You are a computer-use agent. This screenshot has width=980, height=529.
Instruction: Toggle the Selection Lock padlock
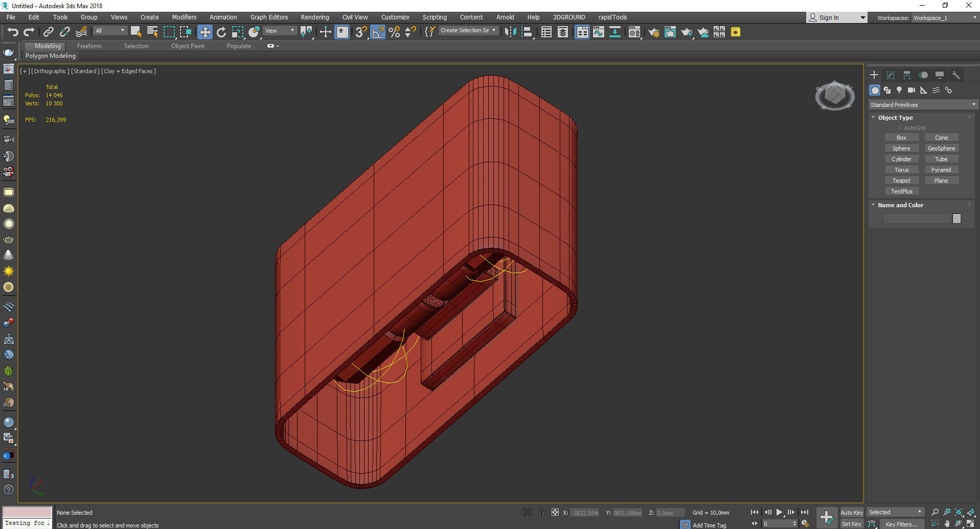pyautogui.click(x=541, y=512)
